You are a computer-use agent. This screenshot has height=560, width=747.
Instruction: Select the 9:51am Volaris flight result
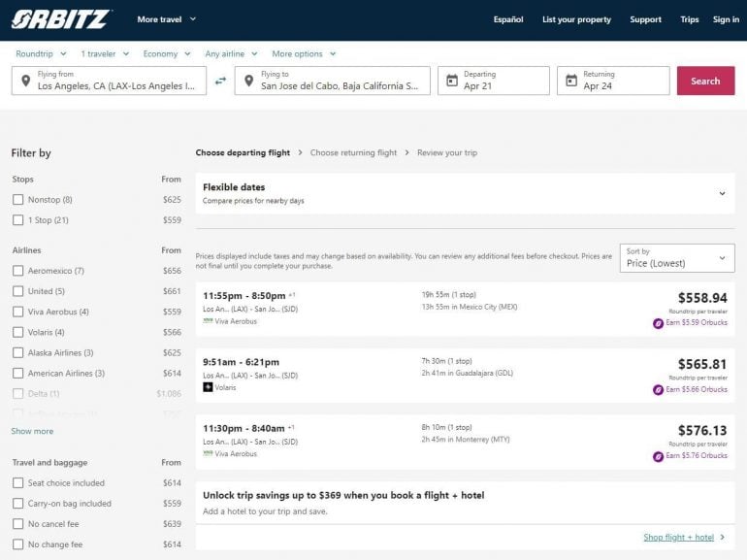465,375
